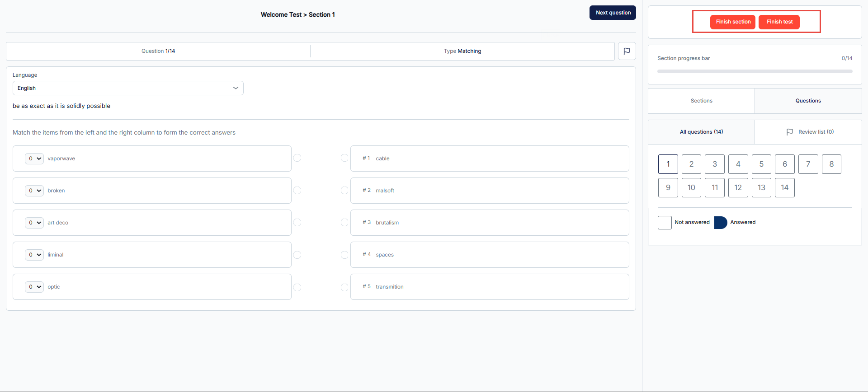Select question 14 in the grid
The width and height of the screenshot is (868, 392).
785,187
